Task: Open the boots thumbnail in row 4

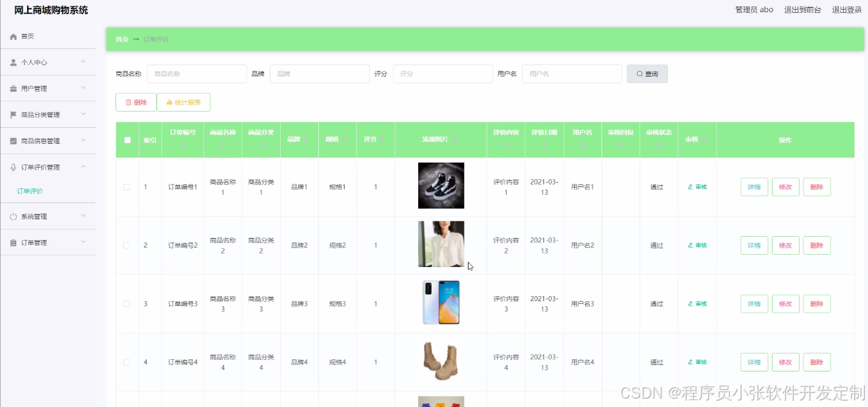Action: coord(441,361)
